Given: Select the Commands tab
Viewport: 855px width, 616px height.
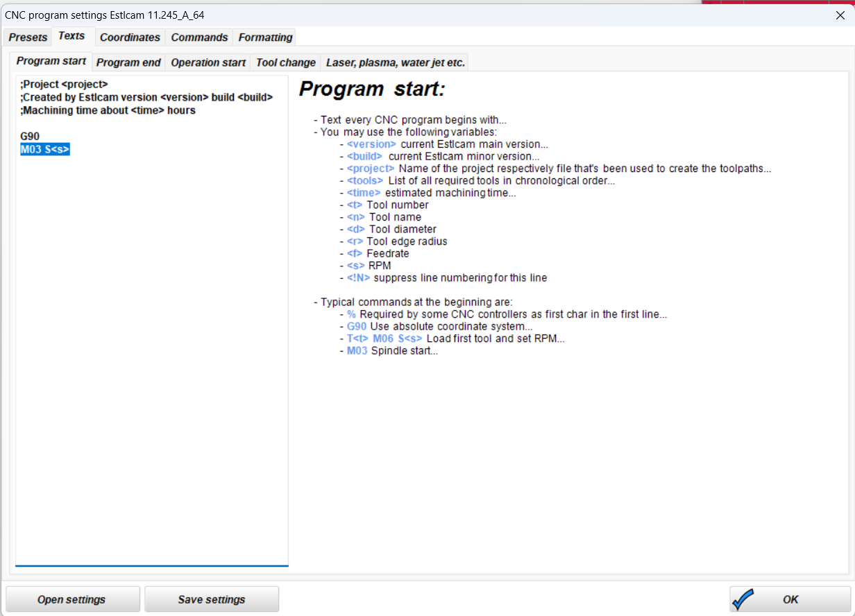Looking at the screenshot, I should pyautogui.click(x=199, y=37).
